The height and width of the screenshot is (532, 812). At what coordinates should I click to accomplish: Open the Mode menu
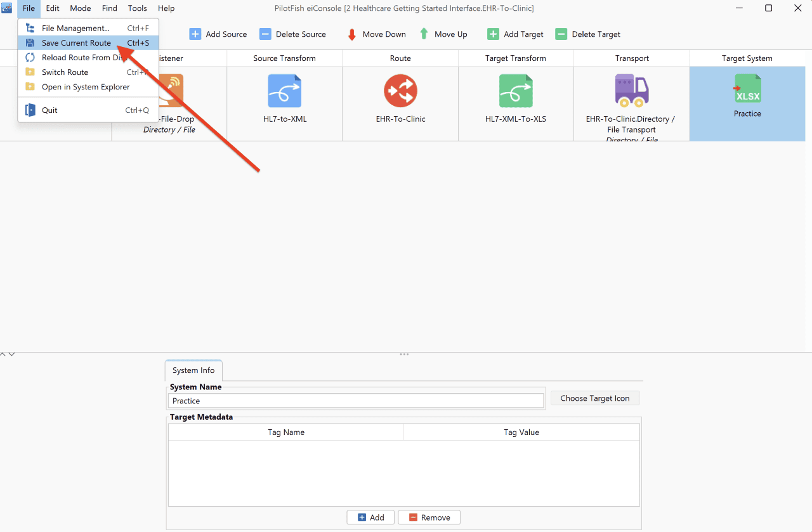(x=81, y=8)
